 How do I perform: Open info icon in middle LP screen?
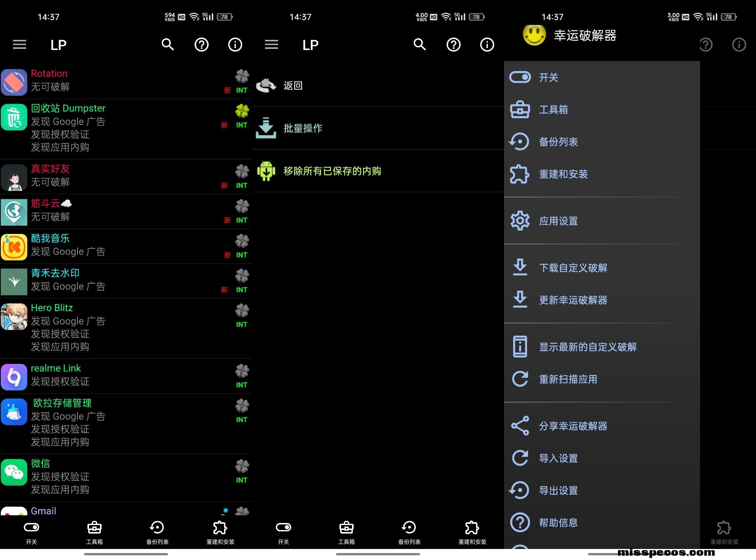(x=487, y=45)
